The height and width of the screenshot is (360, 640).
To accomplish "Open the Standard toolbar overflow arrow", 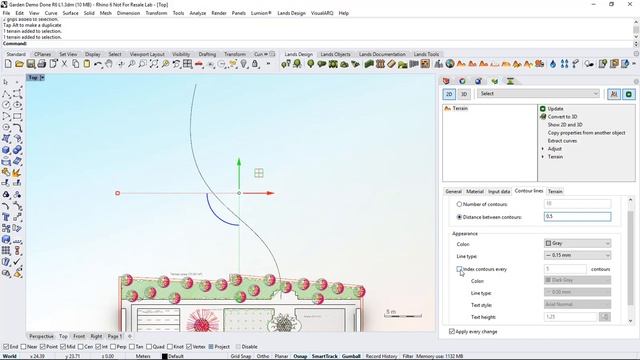I will pos(268,64).
